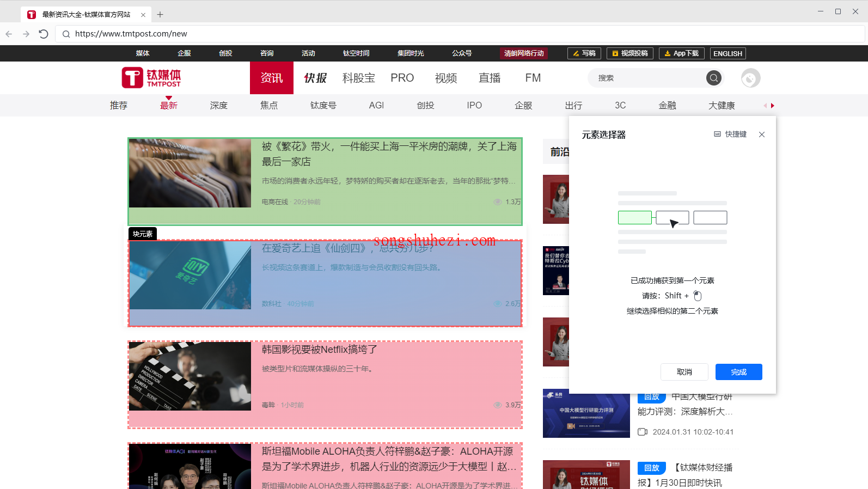This screenshot has height=489, width=868.
Task: Switch to 深度 category
Action: (219, 106)
